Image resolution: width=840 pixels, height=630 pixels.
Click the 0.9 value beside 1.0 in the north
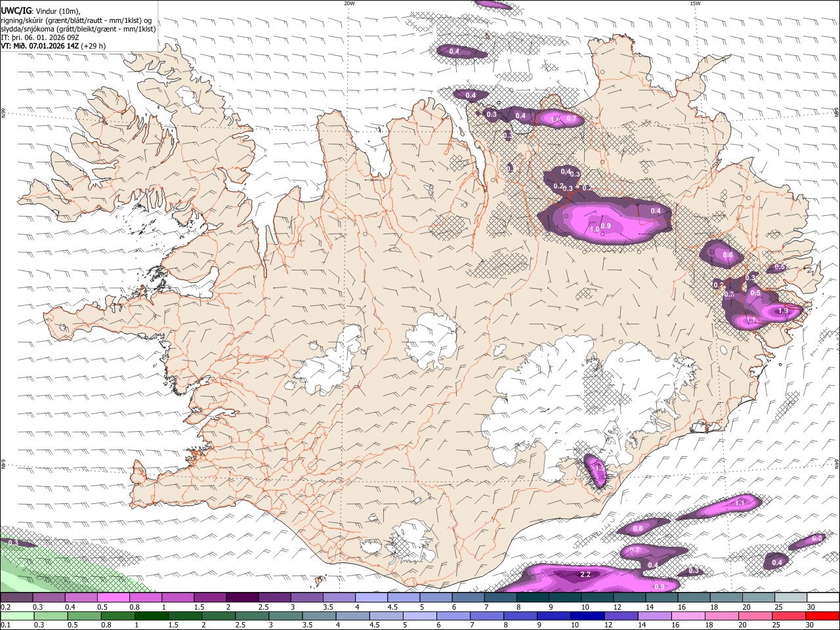coord(606,226)
